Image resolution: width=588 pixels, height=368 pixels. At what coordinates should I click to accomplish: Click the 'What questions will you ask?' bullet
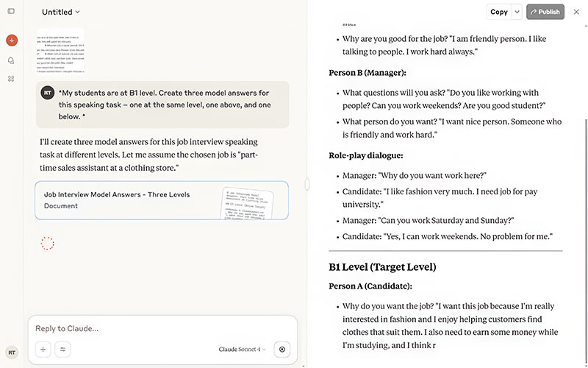(444, 99)
